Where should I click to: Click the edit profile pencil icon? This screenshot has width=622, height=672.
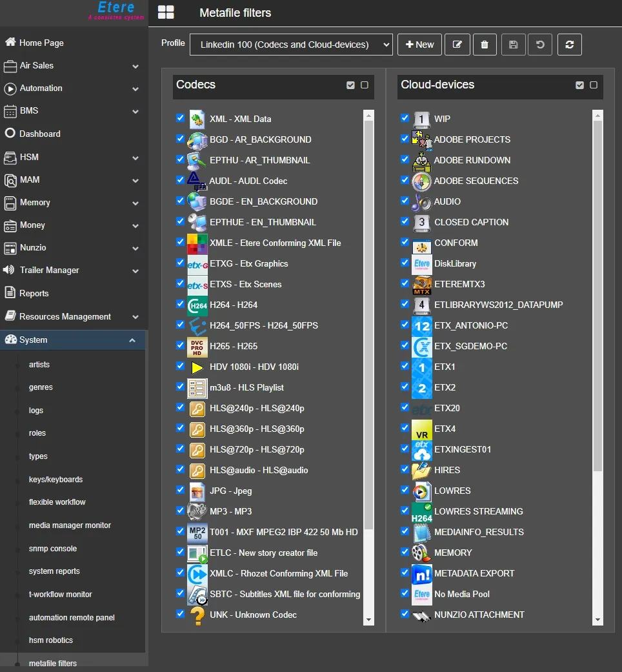coord(457,45)
